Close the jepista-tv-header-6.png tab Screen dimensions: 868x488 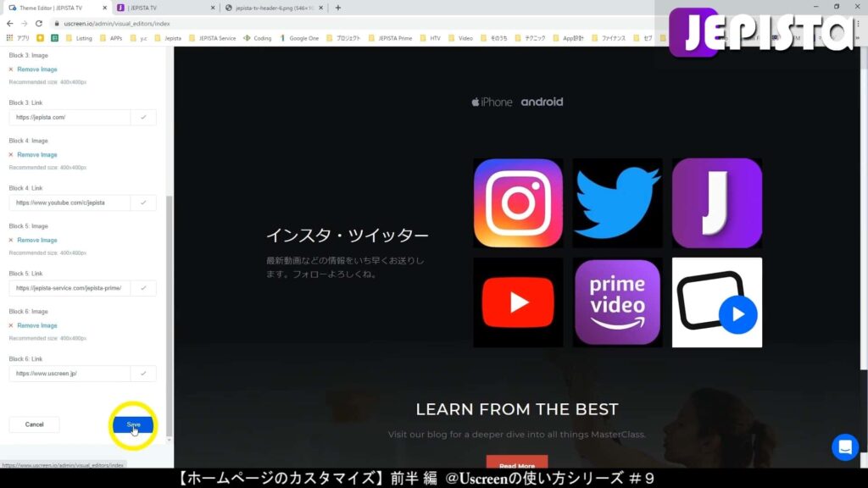pyautogui.click(x=320, y=8)
